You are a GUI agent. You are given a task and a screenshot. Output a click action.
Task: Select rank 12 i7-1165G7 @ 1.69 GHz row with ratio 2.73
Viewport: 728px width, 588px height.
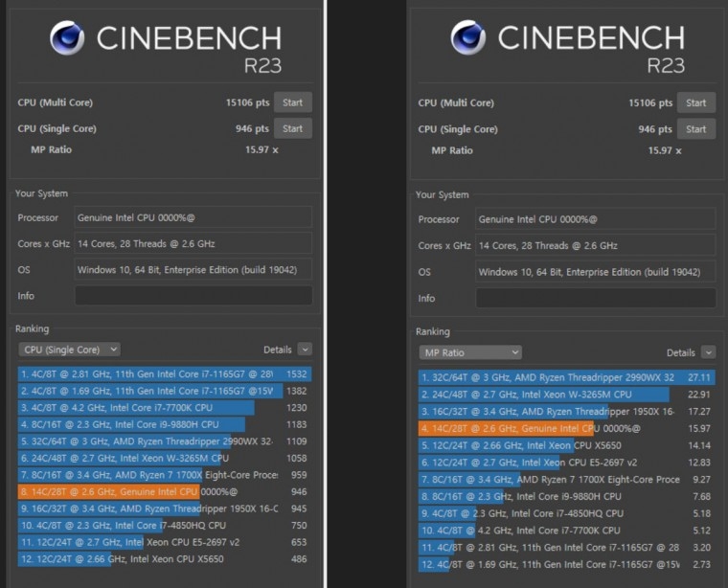[x=566, y=564]
